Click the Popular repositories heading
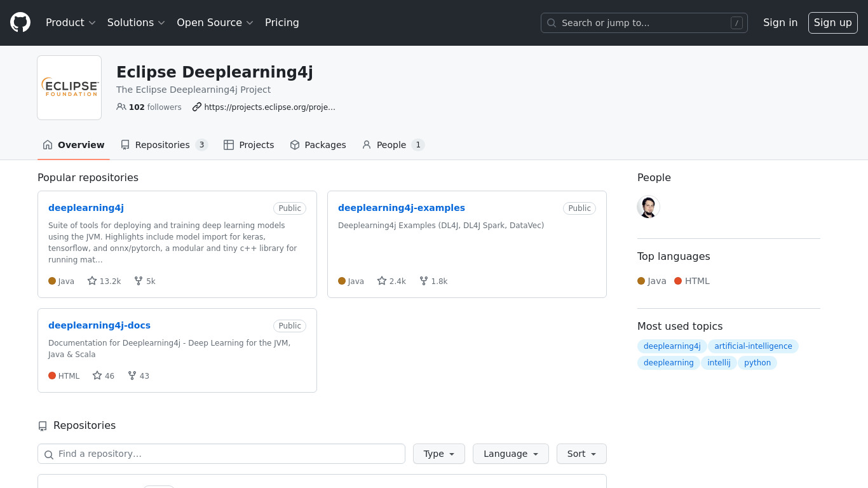 [88, 177]
